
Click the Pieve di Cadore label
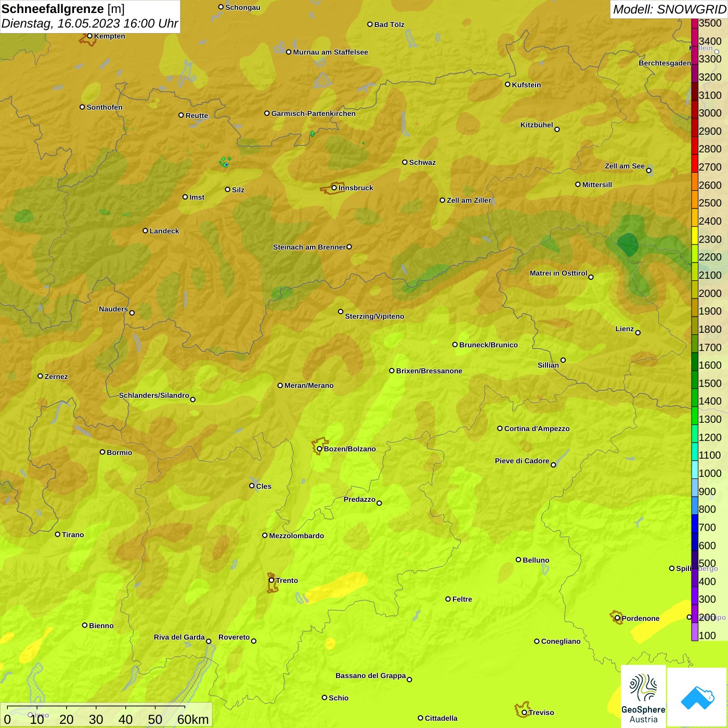(x=522, y=461)
